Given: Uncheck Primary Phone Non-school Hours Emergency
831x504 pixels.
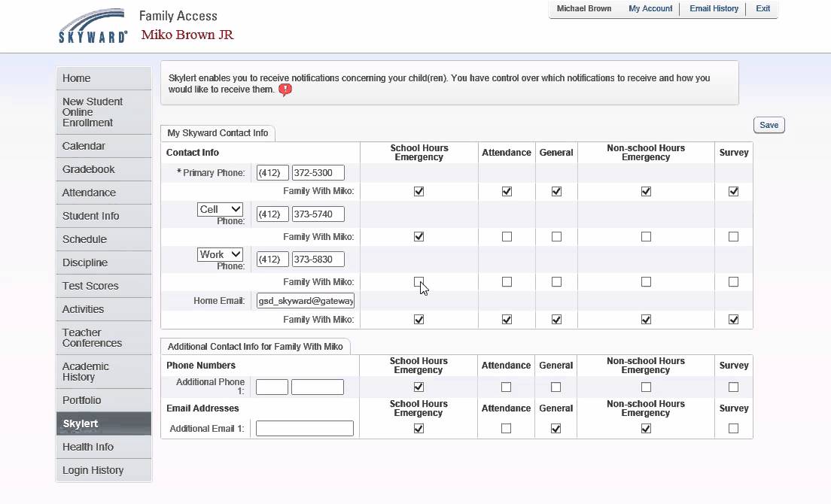Looking at the screenshot, I should [646, 191].
